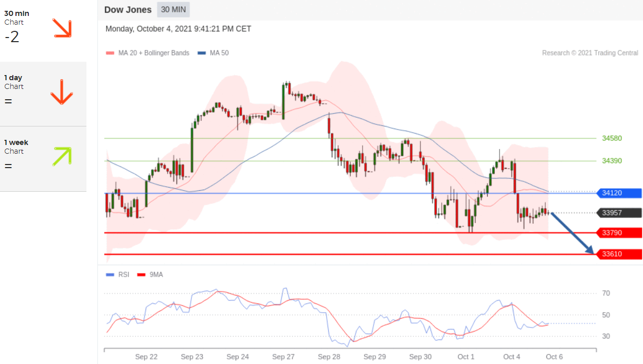Click the 'Sep 27' date axis label

click(283, 357)
